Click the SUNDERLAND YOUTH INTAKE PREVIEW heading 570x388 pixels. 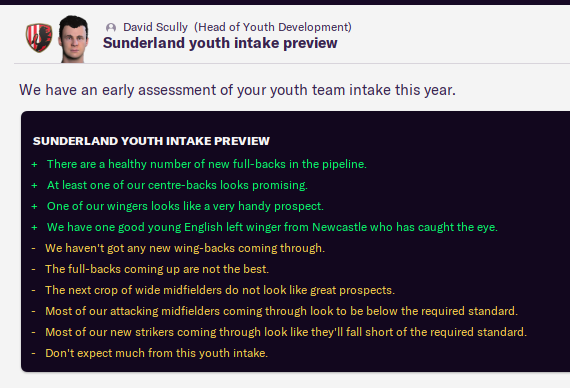[151, 141]
